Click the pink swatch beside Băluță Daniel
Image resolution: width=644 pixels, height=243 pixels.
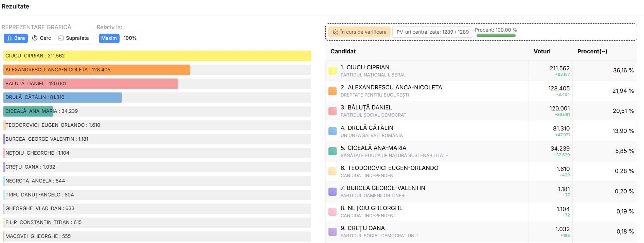click(x=333, y=111)
